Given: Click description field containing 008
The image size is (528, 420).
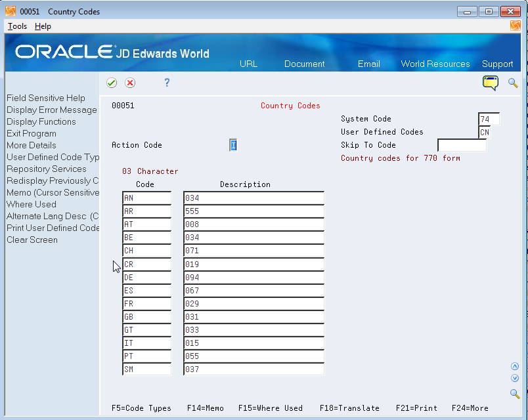Looking at the screenshot, I should point(254,224).
